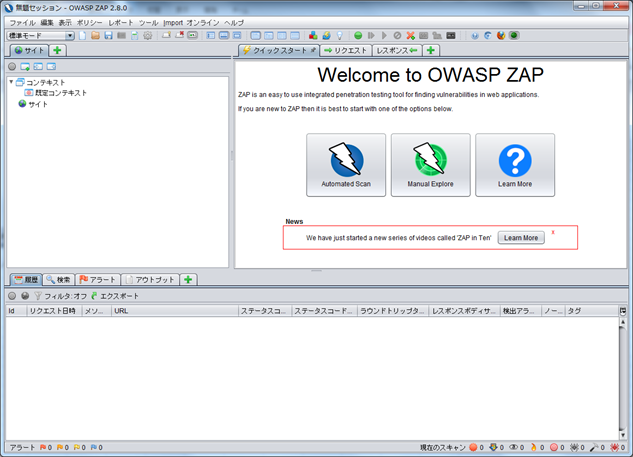Switch to the サイト tab
Image resolution: width=633 pixels, height=457 pixels.
point(29,50)
